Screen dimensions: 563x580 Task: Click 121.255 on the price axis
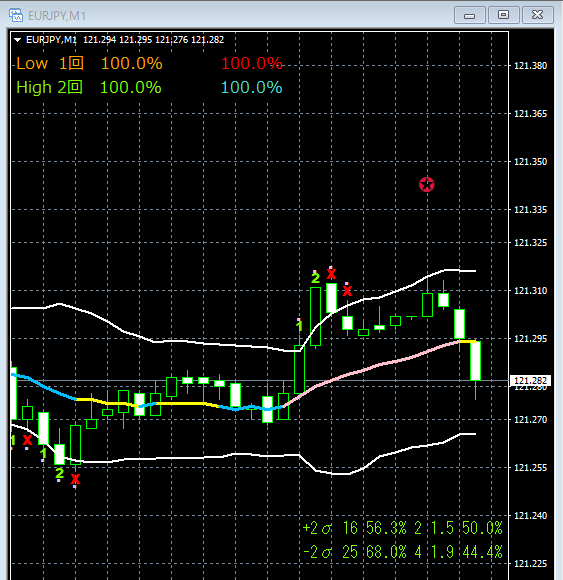click(x=530, y=468)
